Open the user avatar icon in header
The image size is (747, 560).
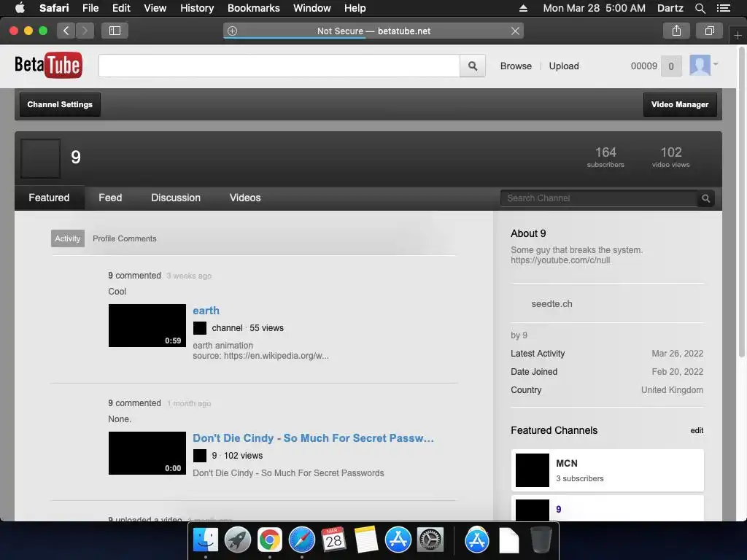point(700,65)
